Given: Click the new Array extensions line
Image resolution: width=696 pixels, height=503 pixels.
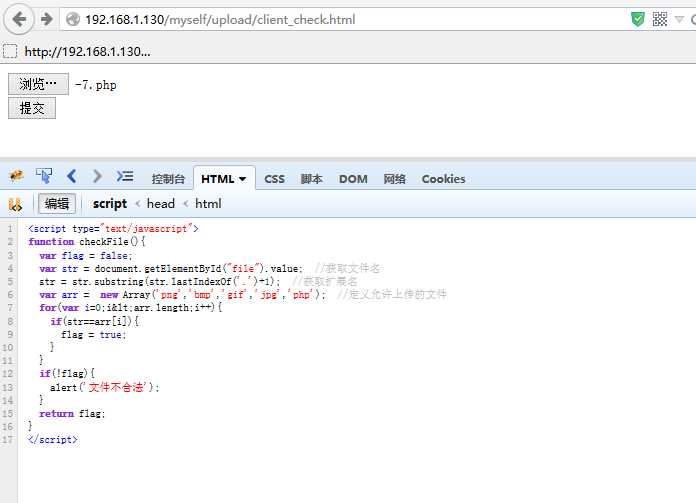Looking at the screenshot, I should [182, 295].
